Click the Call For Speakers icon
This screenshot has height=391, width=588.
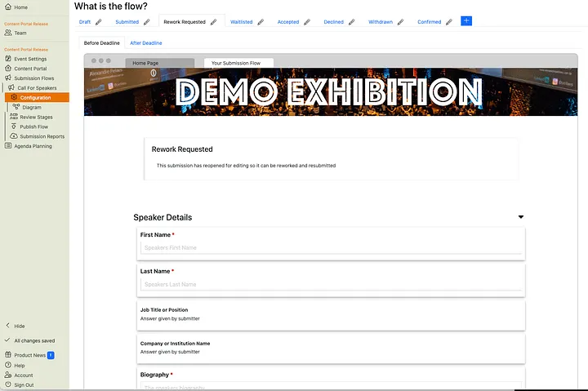click(x=11, y=87)
